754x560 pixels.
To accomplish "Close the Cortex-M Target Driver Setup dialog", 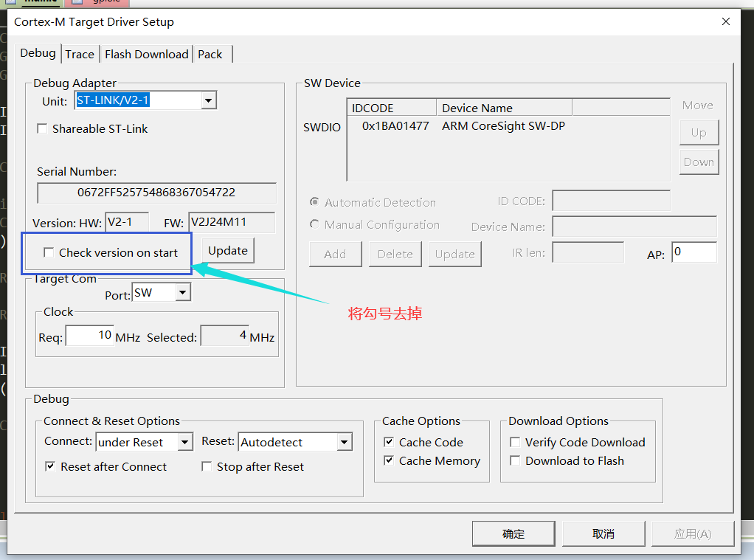I will tap(726, 21).
